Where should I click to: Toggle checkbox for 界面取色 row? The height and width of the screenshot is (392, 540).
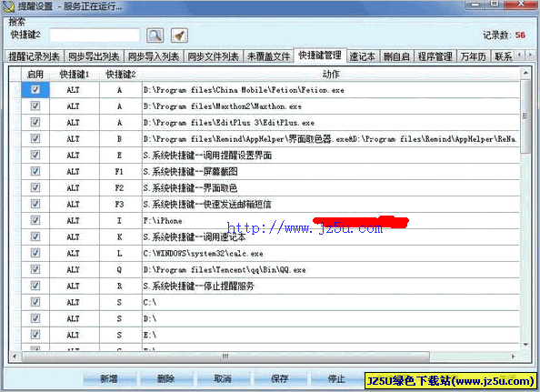point(35,187)
